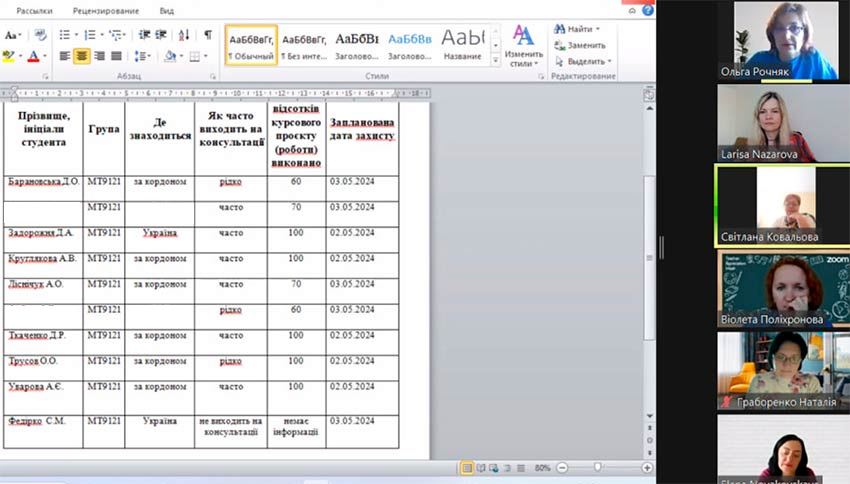Click the Sort A-Z icon

pyautogui.click(x=184, y=35)
